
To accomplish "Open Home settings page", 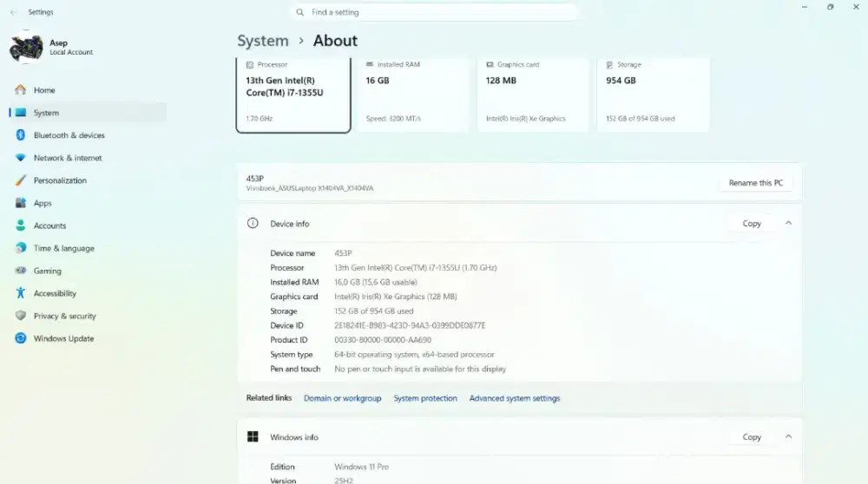I will click(88, 89).
